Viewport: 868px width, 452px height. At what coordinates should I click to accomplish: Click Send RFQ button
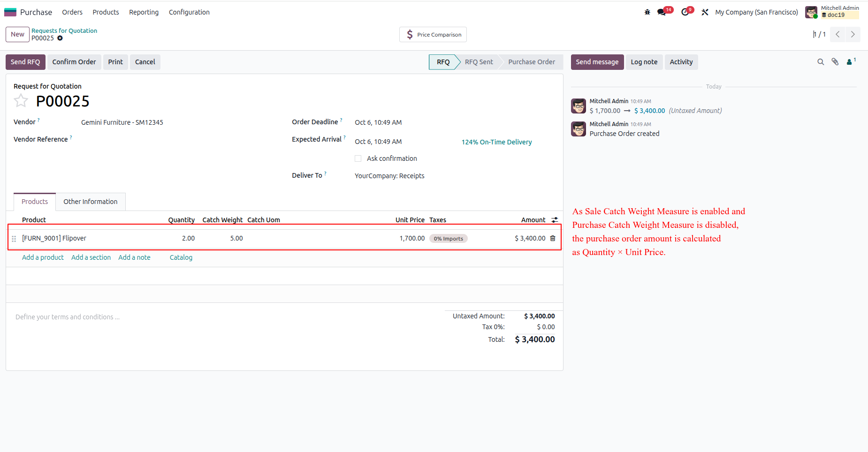[x=25, y=62]
